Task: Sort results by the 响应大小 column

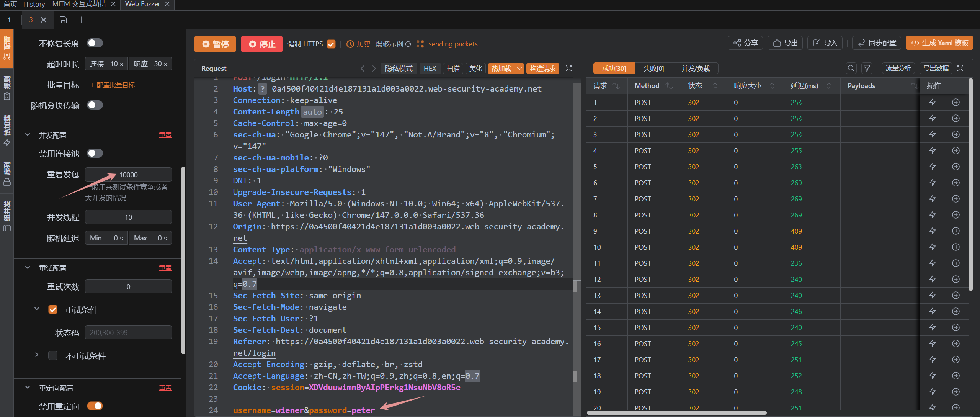Action: (x=772, y=86)
